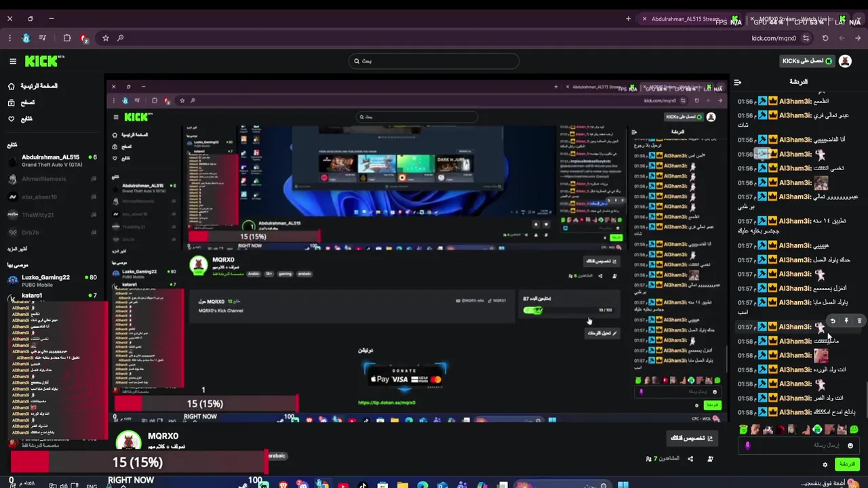Image resolution: width=868 pixels, height=488 pixels.
Task: Open the Windows Start button in the taskbar
Action: point(623,484)
